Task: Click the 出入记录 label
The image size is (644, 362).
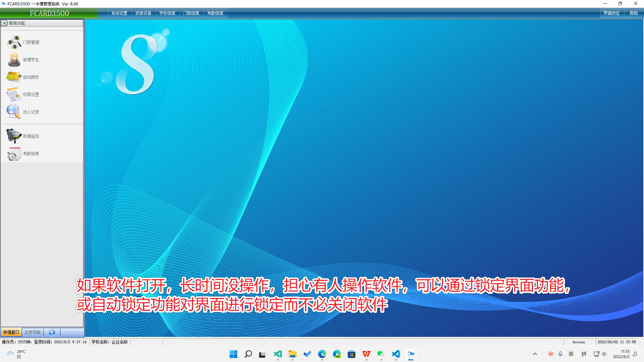Action: coord(31,112)
